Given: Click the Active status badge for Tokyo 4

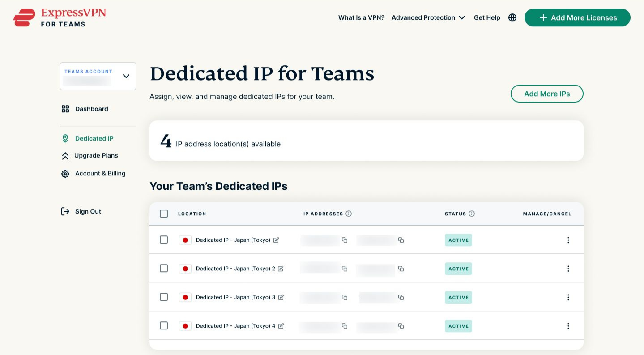Looking at the screenshot, I should tap(458, 326).
